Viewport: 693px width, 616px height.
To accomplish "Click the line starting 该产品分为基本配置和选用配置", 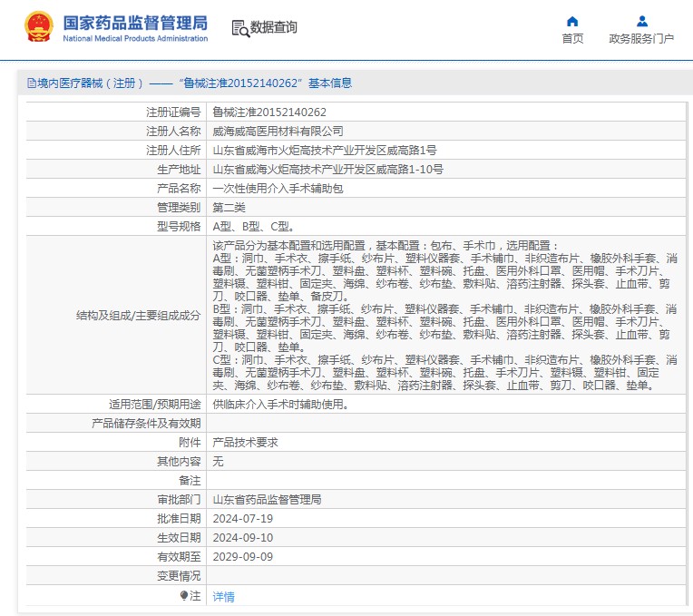I will point(386,245).
